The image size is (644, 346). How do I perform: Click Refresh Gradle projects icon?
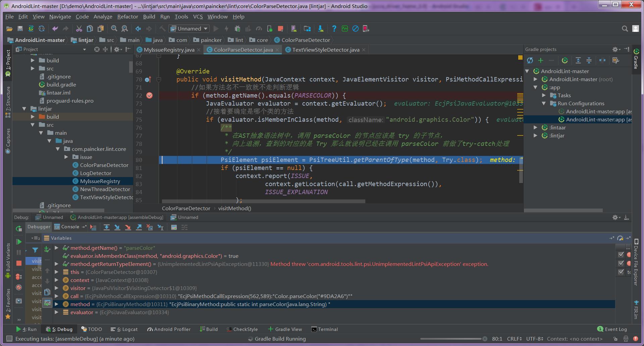pyautogui.click(x=530, y=60)
